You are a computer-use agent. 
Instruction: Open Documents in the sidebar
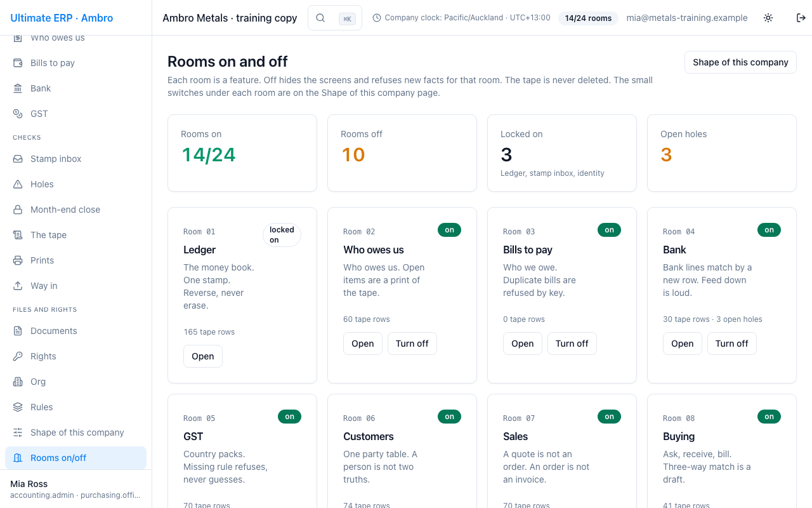pyautogui.click(x=75, y=331)
